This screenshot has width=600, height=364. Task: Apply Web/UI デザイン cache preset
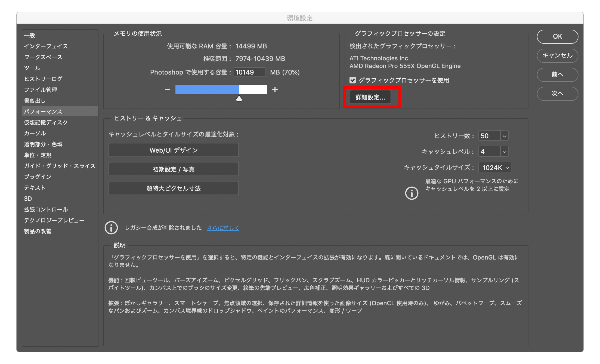(x=174, y=150)
